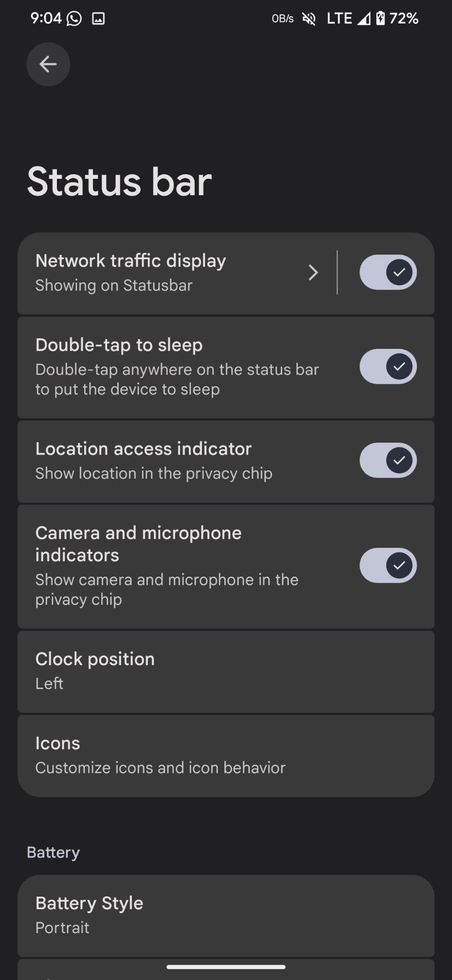Tap the LTE network indicator

pos(339,18)
